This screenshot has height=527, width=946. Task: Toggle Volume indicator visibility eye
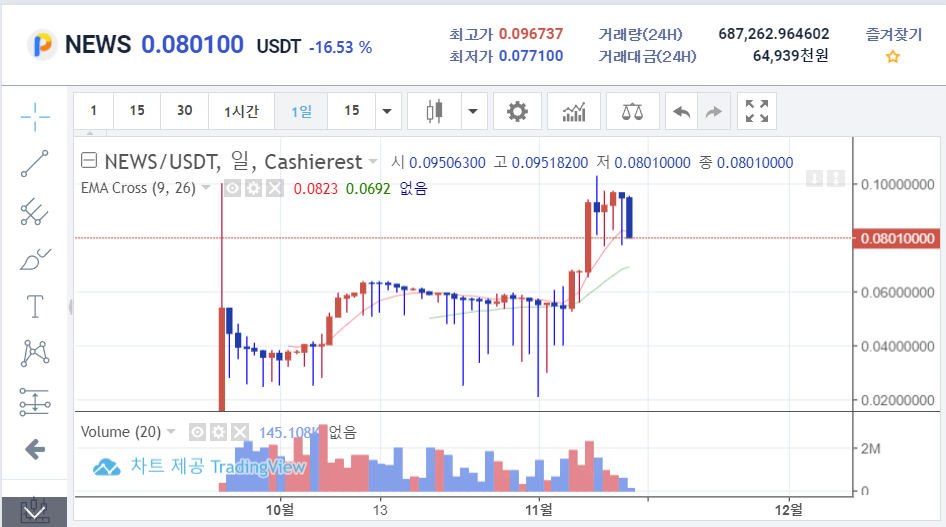[x=197, y=432]
